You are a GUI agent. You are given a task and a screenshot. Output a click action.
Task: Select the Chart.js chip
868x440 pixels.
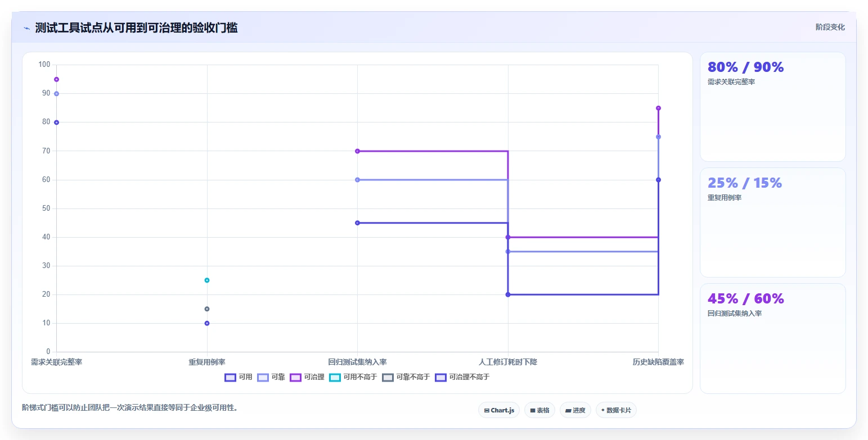(499, 410)
